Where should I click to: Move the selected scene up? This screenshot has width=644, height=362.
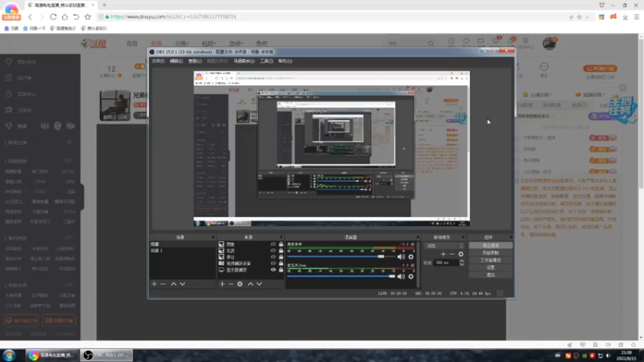(x=174, y=284)
